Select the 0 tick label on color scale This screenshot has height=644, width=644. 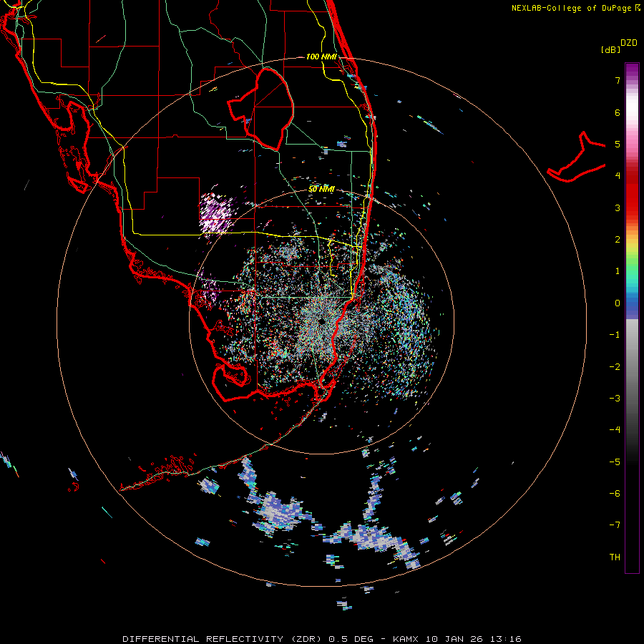(x=618, y=303)
